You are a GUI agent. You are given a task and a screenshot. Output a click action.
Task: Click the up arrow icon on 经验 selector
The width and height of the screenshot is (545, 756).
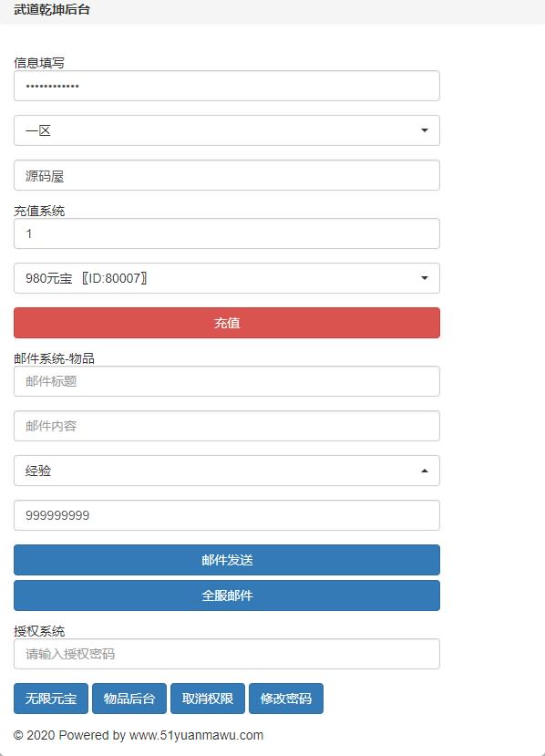click(424, 471)
